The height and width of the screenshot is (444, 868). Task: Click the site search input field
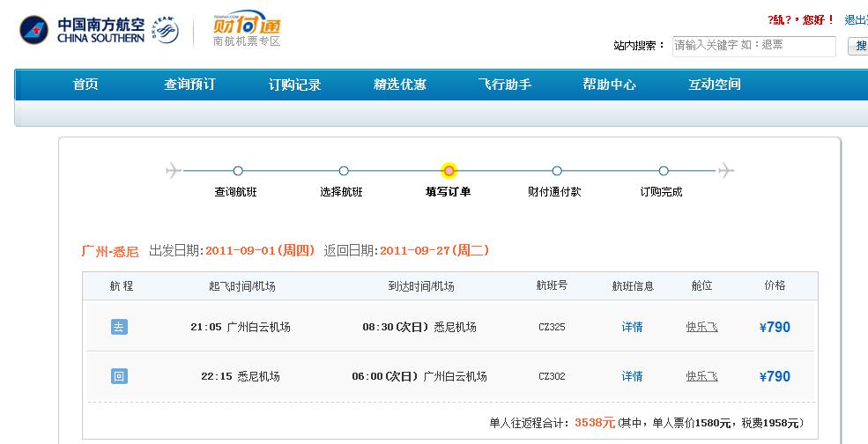[753, 46]
